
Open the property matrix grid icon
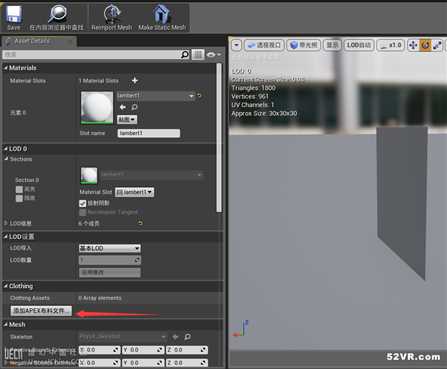coord(198,54)
